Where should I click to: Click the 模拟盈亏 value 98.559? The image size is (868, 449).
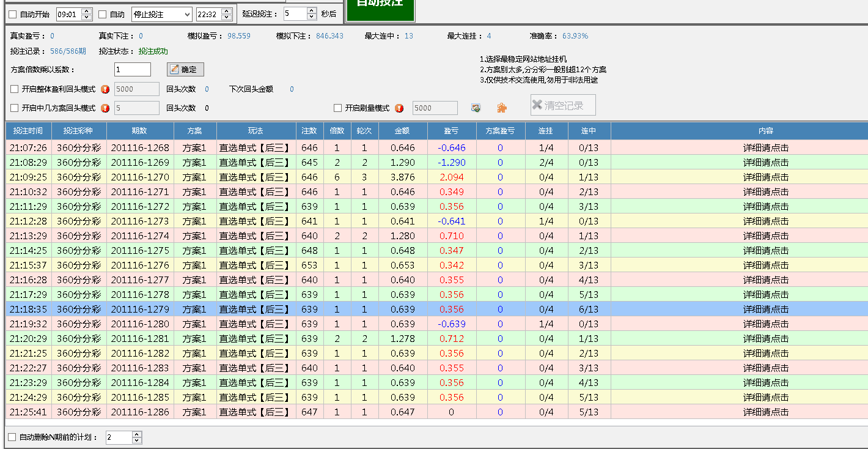(239, 36)
